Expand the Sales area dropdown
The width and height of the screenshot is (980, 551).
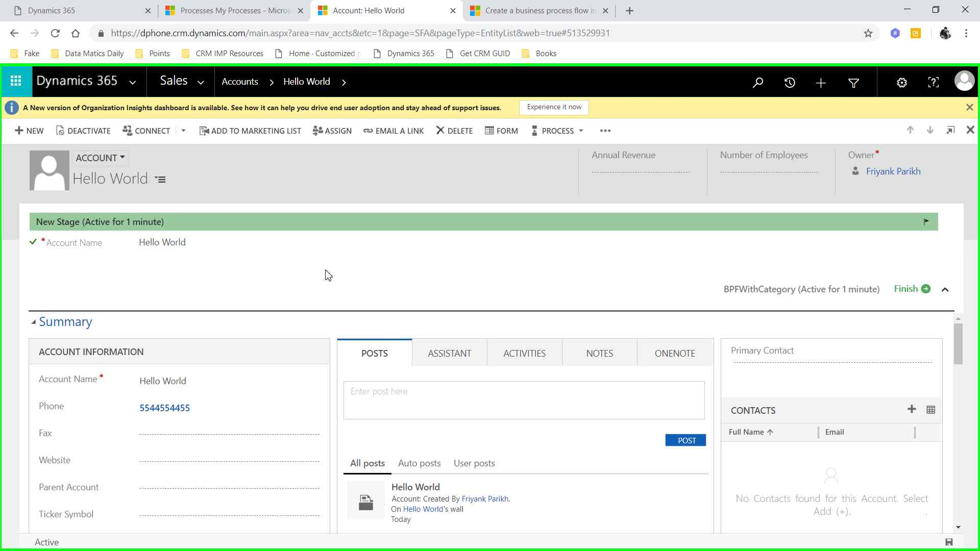point(201,82)
